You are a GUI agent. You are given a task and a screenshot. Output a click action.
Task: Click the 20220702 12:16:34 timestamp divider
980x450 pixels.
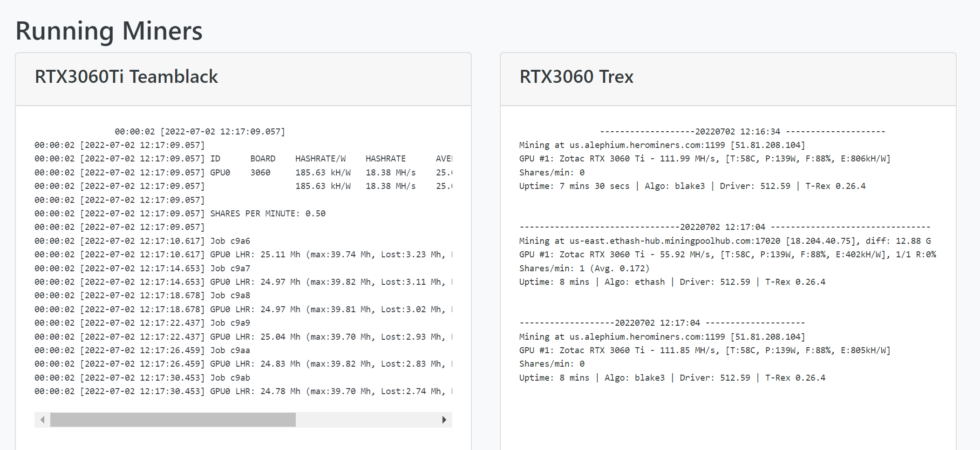738,131
